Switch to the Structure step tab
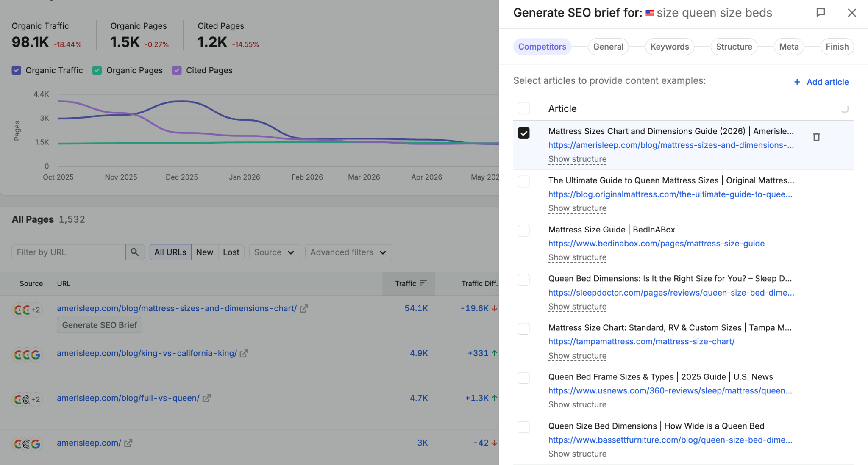Image resolution: width=868 pixels, height=465 pixels. click(x=734, y=47)
